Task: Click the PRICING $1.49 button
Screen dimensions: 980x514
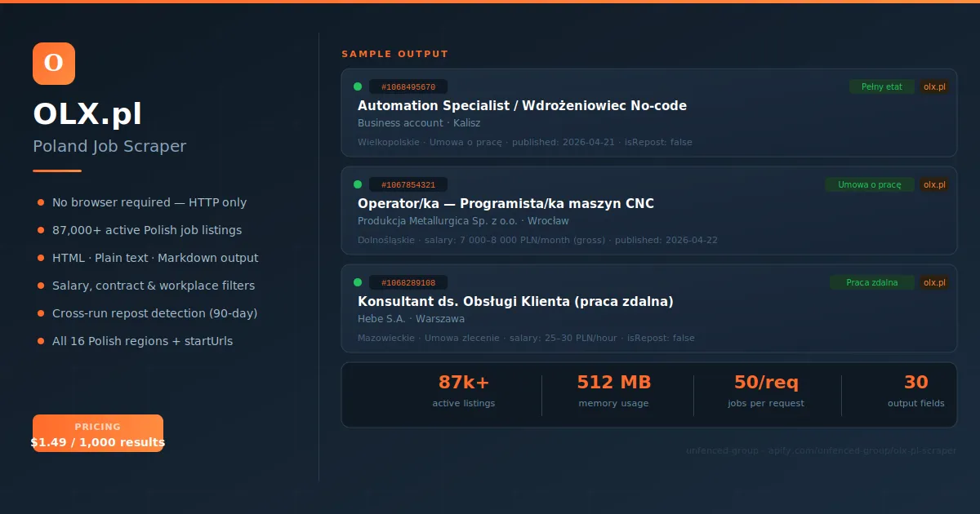Action: point(98,433)
